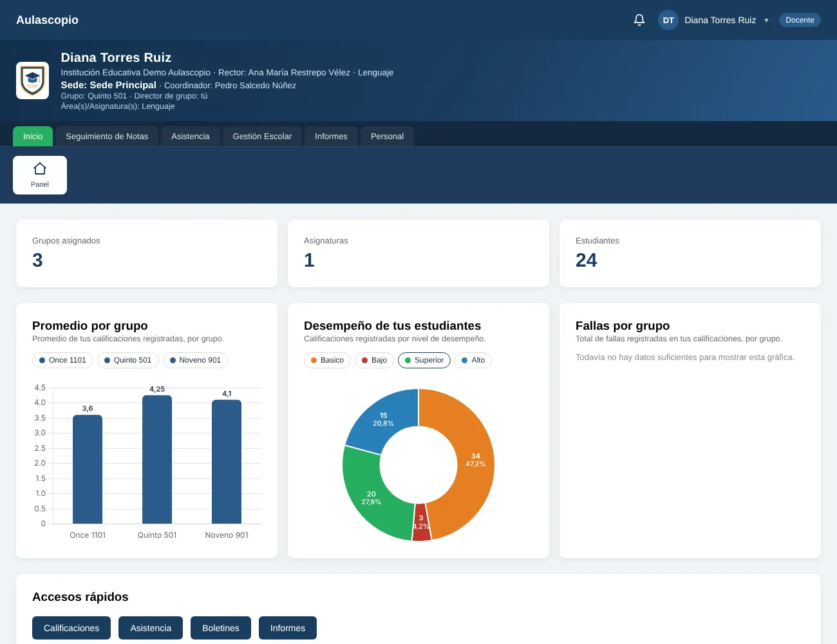The image size is (837, 644).
Task: Click the blue 20,8% donut segment
Action: 384,419
